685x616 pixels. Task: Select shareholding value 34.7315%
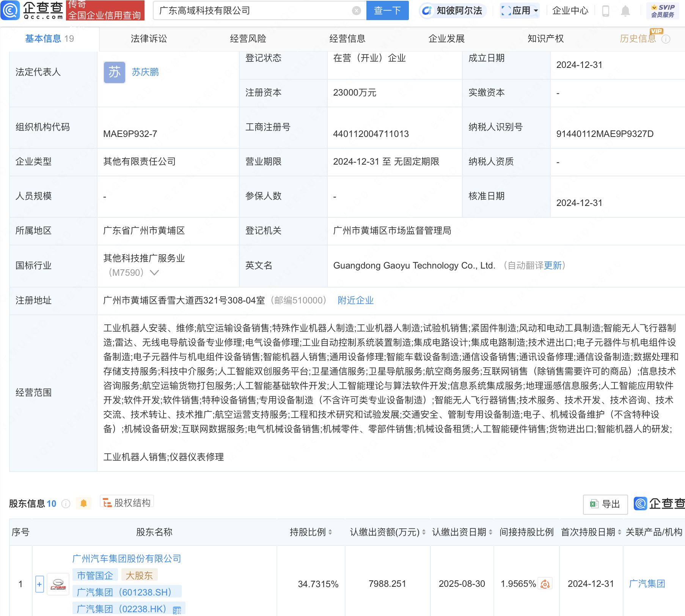pyautogui.click(x=318, y=584)
